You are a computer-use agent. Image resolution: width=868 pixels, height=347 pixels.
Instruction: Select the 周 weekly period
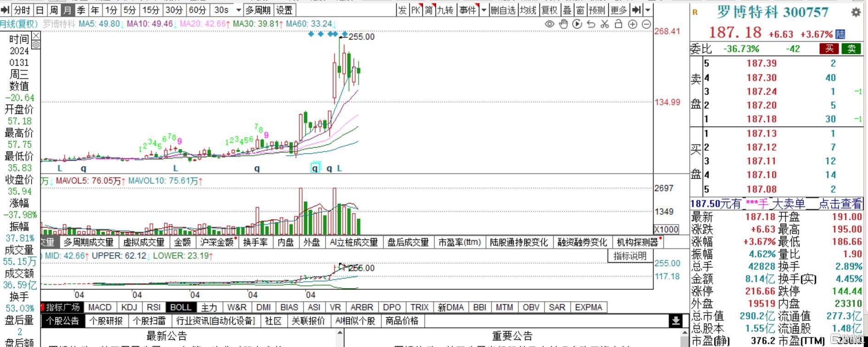pyautogui.click(x=54, y=10)
